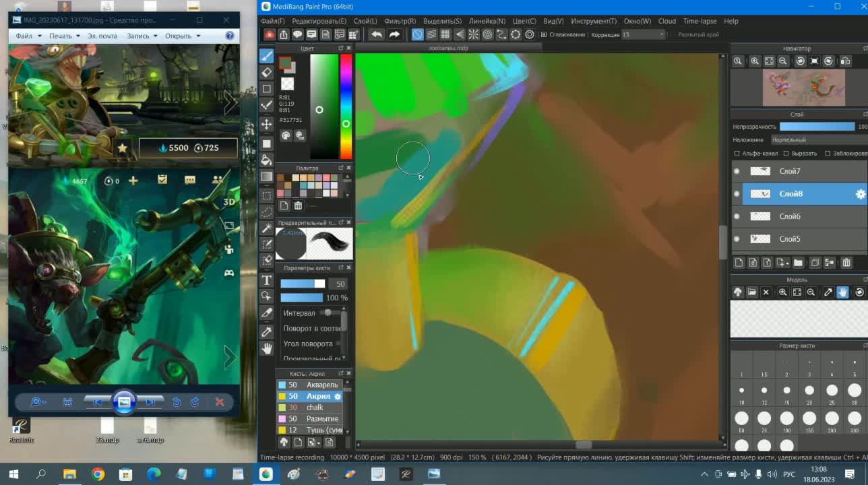Select the Размытие brush
Image resolution: width=868 pixels, height=485 pixels.
(x=311, y=418)
